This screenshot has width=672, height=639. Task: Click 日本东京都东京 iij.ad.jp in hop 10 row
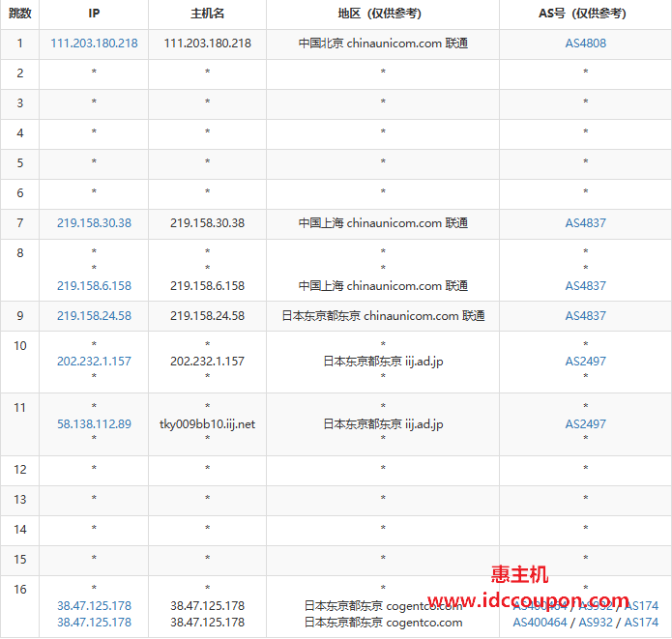pyautogui.click(x=383, y=362)
